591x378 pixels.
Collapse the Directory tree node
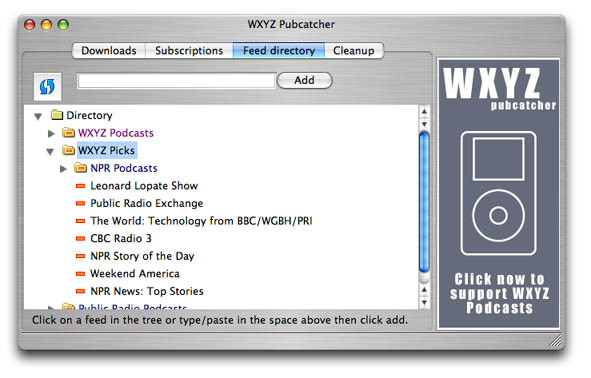click(38, 116)
